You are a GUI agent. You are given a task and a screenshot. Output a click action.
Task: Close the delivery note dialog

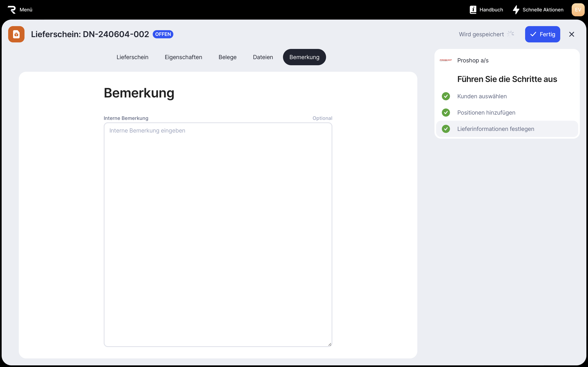571,34
